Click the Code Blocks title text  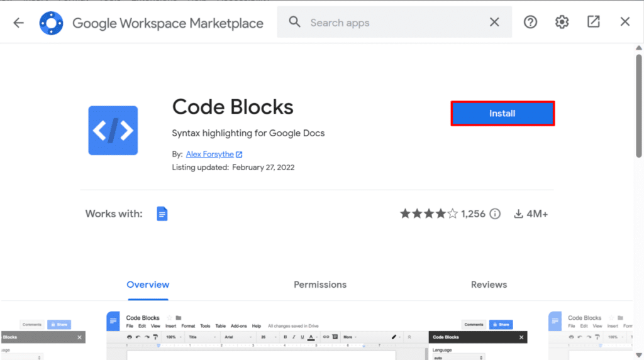(233, 107)
